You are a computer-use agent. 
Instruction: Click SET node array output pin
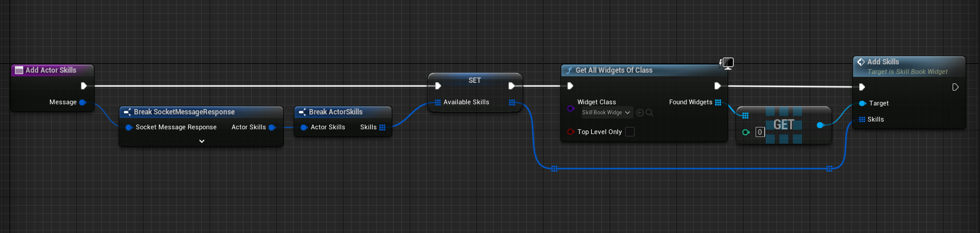click(512, 102)
